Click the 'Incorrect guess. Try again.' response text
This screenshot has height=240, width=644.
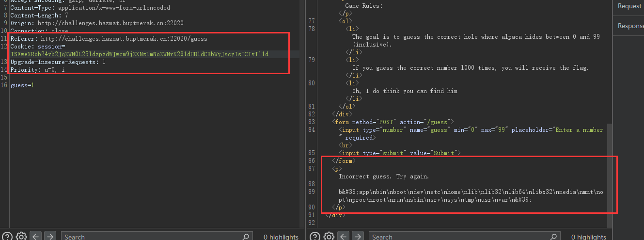tap(384, 176)
